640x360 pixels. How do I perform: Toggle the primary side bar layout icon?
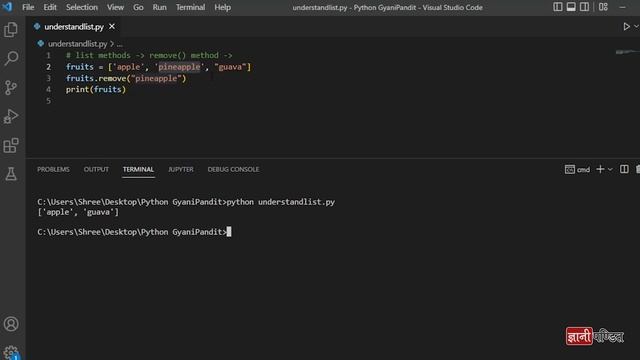point(558,7)
